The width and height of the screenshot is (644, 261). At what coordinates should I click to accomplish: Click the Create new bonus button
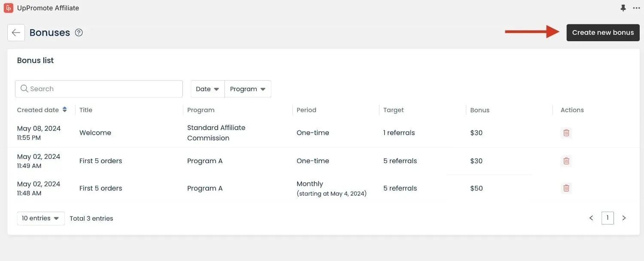tap(603, 33)
